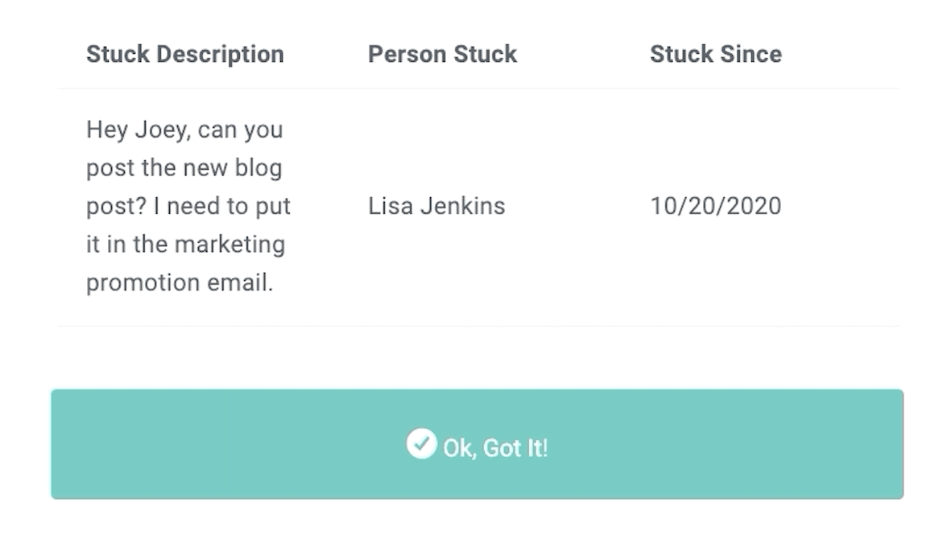
Task: Select the "Person Stuck" column header
Action: (x=442, y=54)
